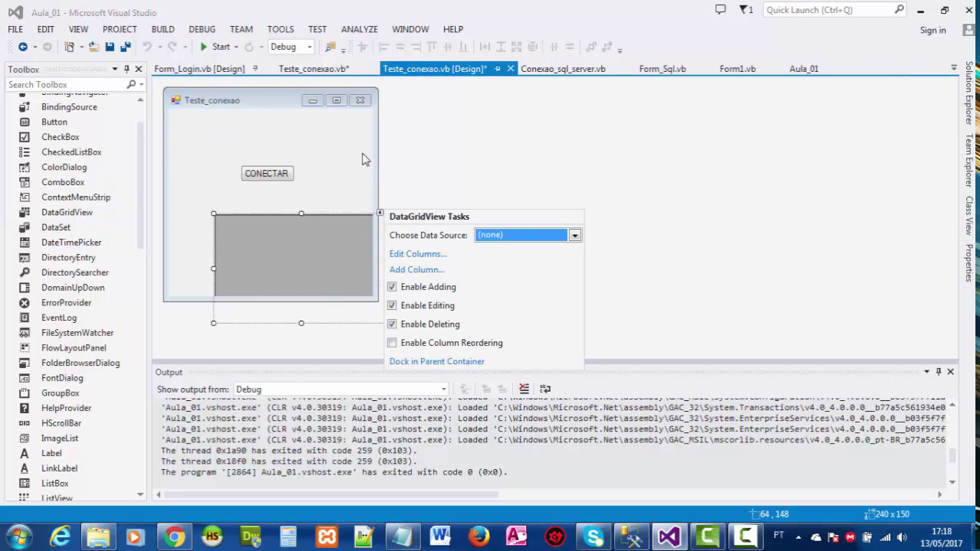
Task: Open Solution Explorer side tab
Action: pos(969,93)
